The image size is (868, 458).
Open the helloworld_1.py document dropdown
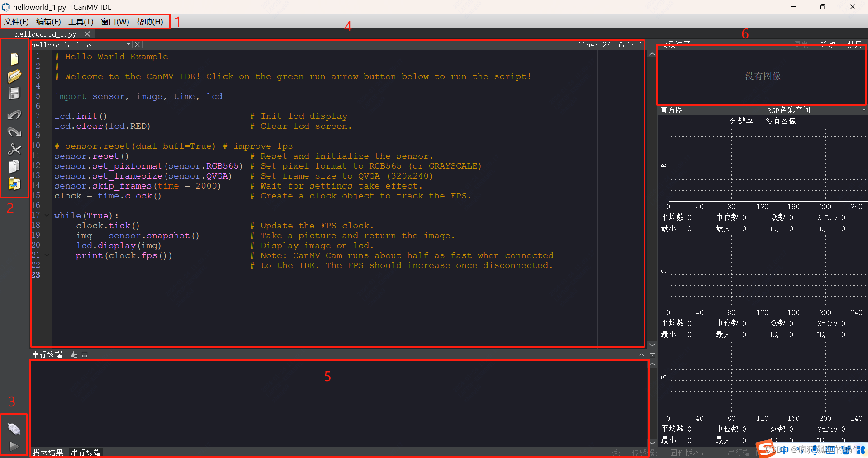click(x=128, y=45)
